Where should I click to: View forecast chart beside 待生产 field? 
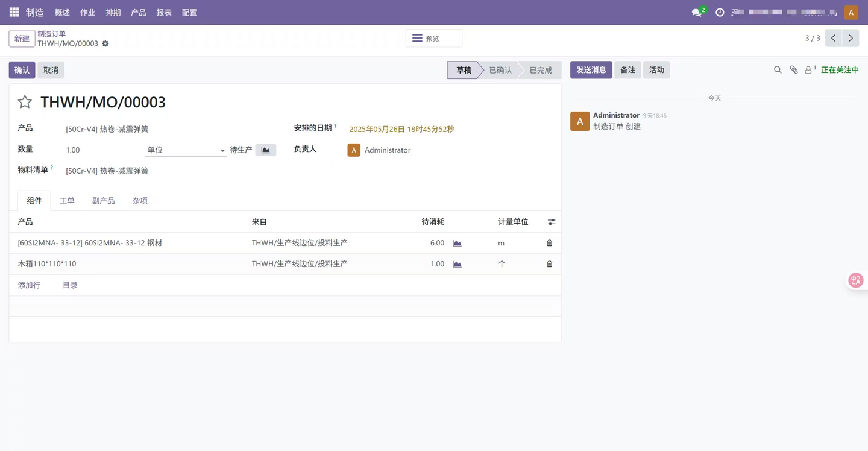click(266, 150)
